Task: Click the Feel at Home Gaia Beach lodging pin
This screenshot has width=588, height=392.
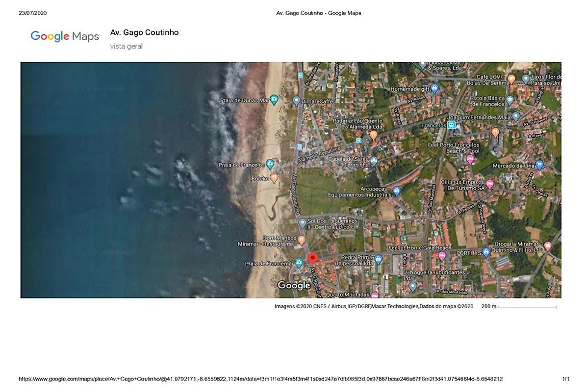Action: [442, 256]
